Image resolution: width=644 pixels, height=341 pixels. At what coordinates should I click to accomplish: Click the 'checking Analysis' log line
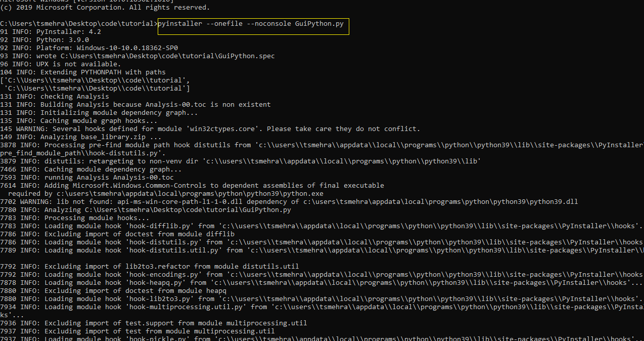point(55,97)
